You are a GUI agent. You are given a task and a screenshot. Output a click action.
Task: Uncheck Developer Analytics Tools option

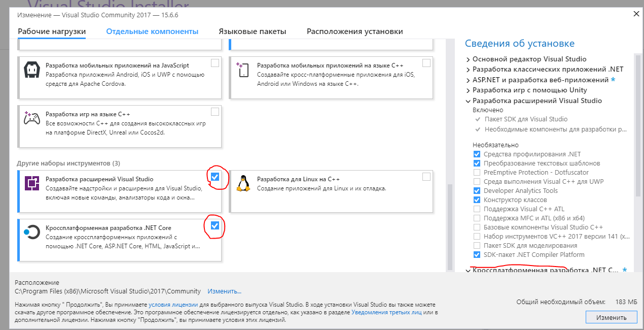477,190
